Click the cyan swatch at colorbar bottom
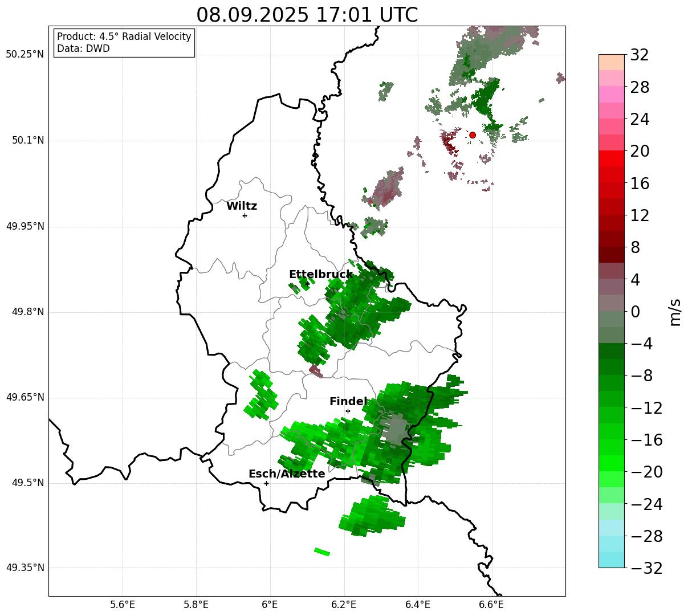Screen dimensions: 688x616 (x=612, y=560)
